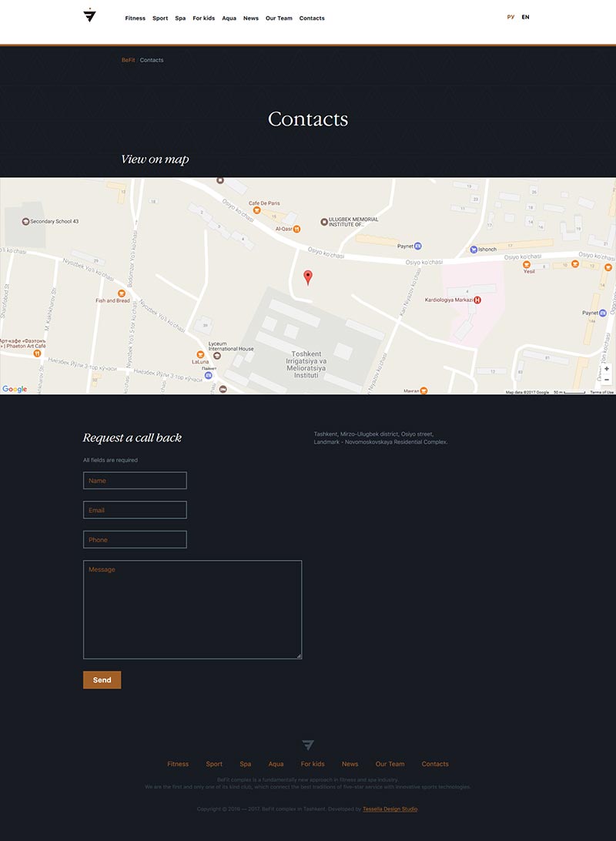Click the Email input field
The height and width of the screenshot is (841, 616).
coord(135,510)
